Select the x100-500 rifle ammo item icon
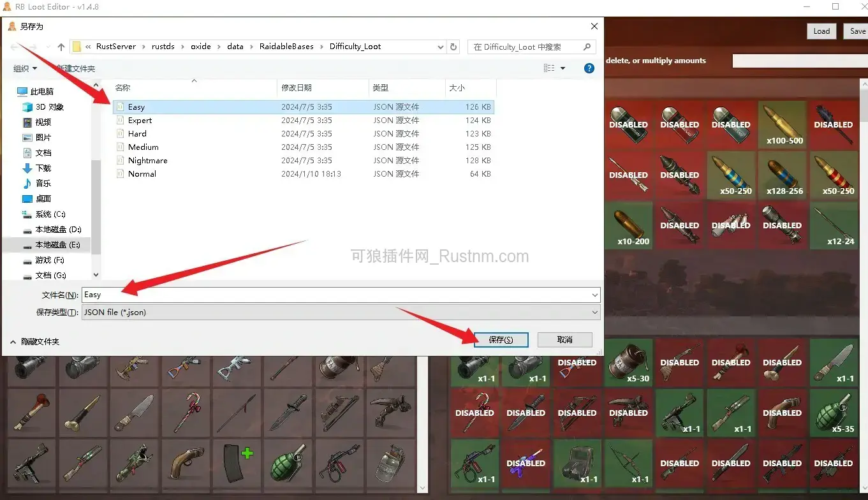The image size is (868, 500). [783, 124]
